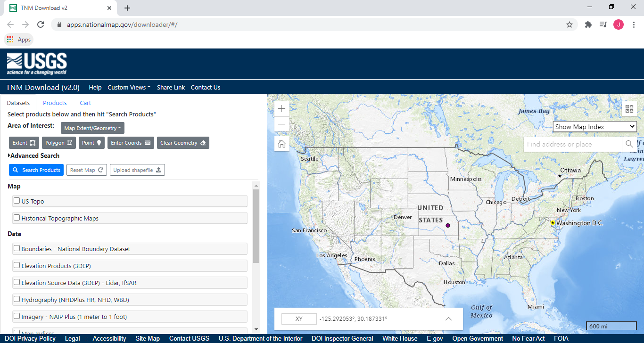Open the Help menu item

(x=95, y=87)
